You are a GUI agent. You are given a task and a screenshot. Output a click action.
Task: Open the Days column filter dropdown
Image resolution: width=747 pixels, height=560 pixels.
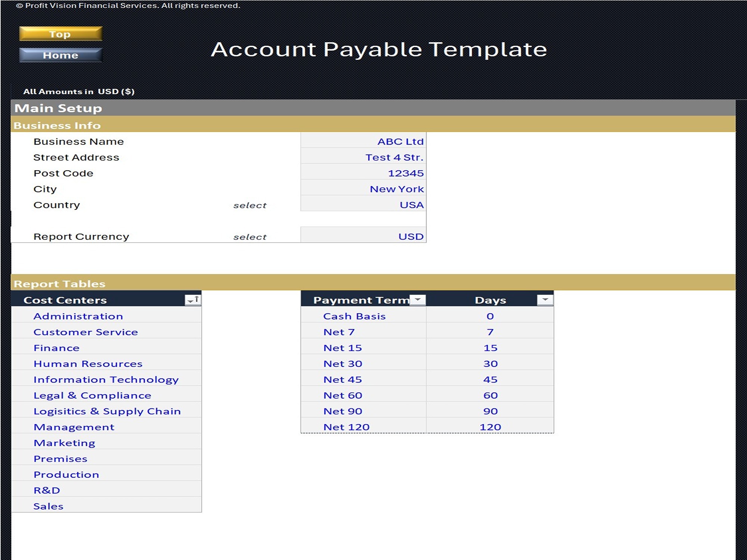(x=545, y=299)
